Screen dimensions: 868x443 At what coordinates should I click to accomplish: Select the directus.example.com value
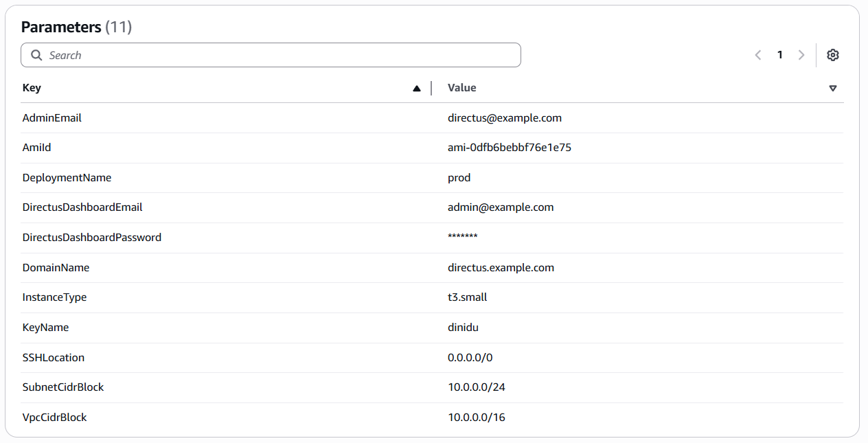click(501, 268)
